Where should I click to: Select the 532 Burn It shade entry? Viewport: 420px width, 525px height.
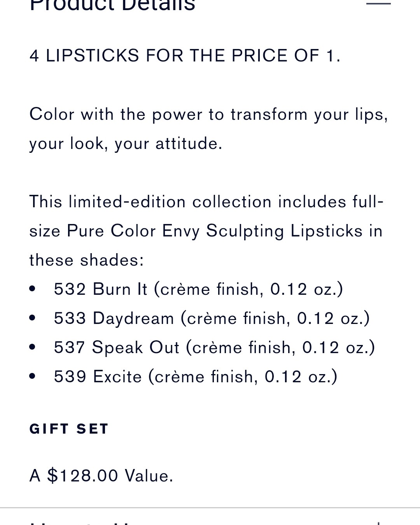198,289
